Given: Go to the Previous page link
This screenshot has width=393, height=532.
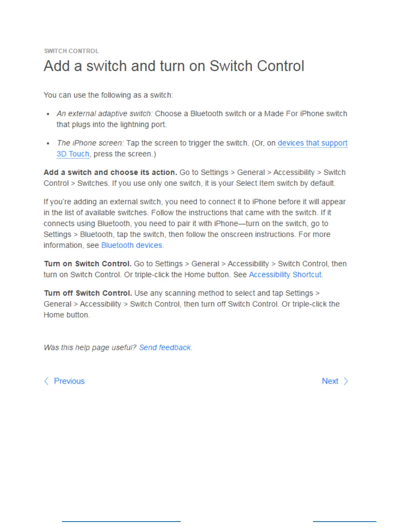Looking at the screenshot, I should coord(69,381).
